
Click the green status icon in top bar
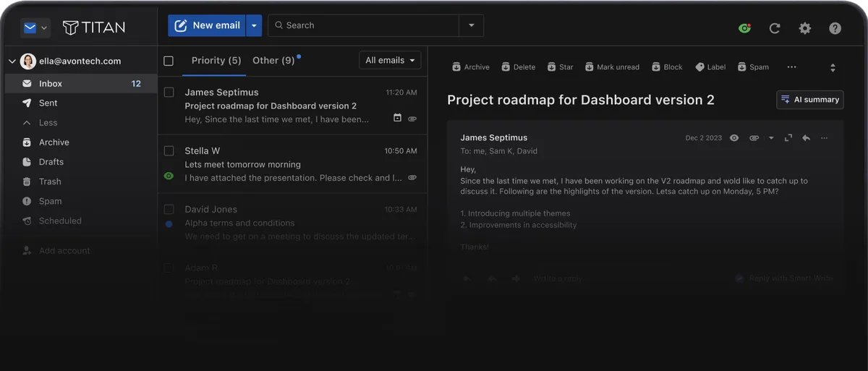point(744,28)
